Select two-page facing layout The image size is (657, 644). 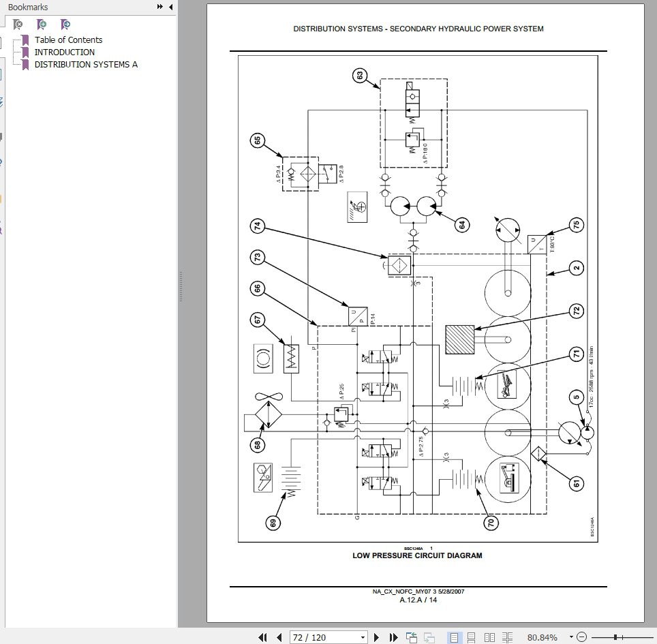pos(489,637)
